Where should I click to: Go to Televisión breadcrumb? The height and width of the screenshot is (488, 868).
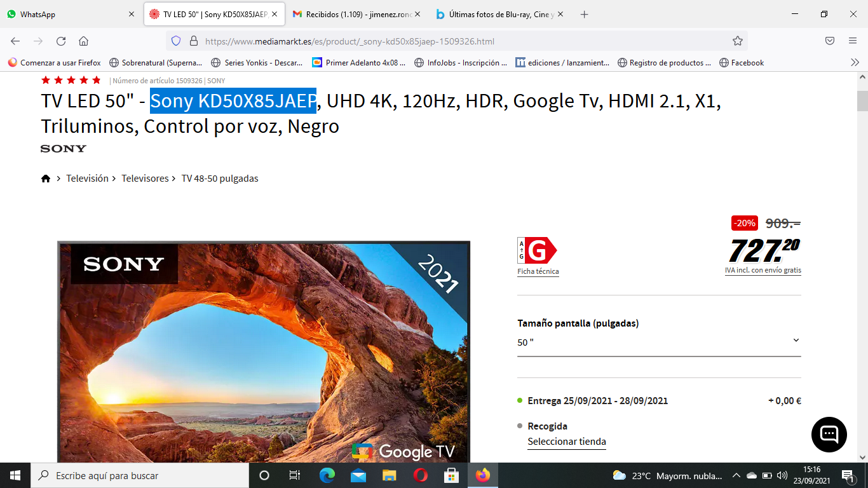point(87,179)
